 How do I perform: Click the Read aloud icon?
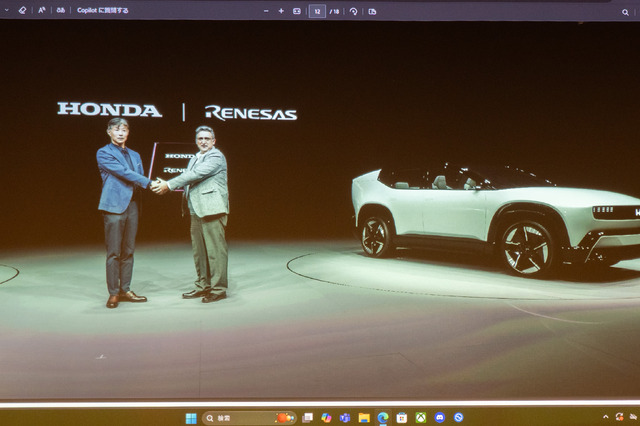click(x=42, y=10)
